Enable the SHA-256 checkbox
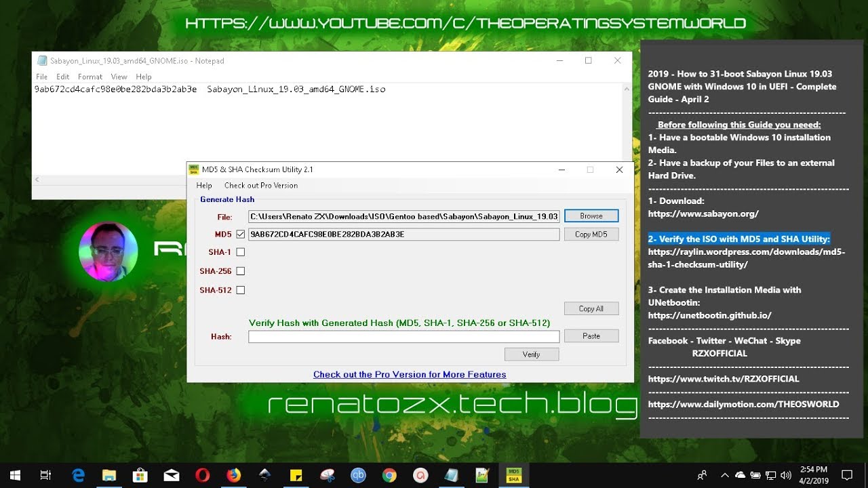This screenshot has height=488, width=868. tap(240, 271)
